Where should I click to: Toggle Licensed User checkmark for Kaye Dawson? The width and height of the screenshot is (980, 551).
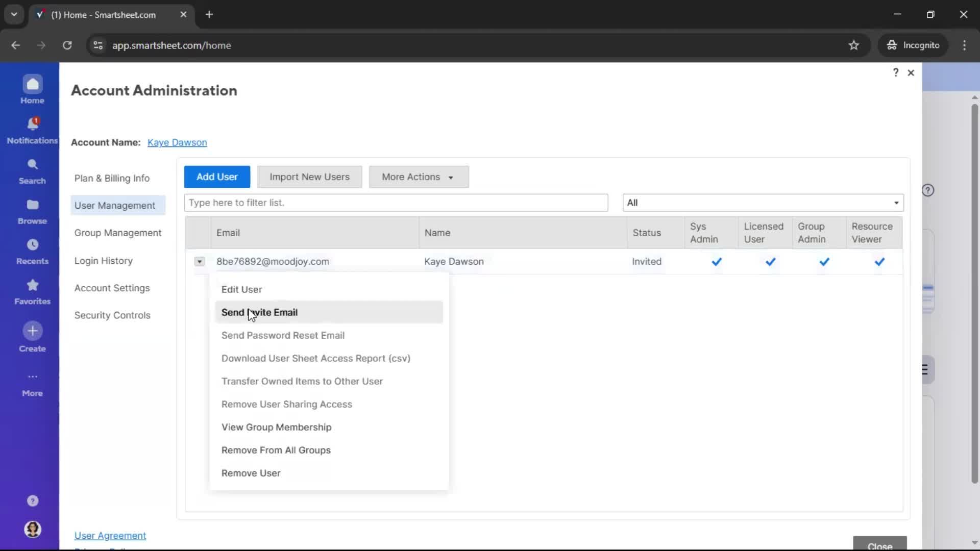[770, 262]
